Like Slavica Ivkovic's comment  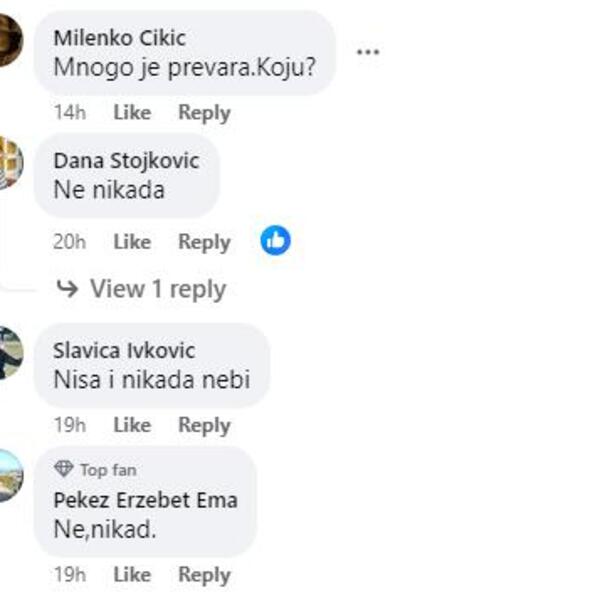click(x=132, y=425)
